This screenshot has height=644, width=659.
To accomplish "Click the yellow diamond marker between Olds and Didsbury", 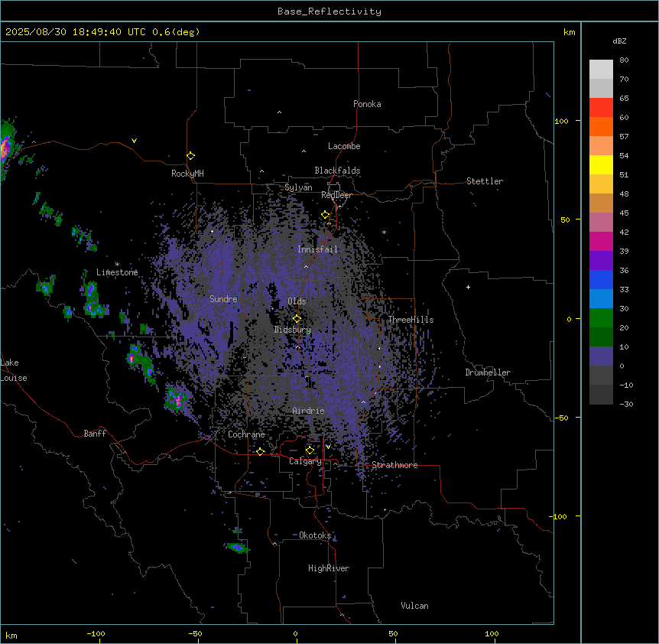I will (x=297, y=318).
